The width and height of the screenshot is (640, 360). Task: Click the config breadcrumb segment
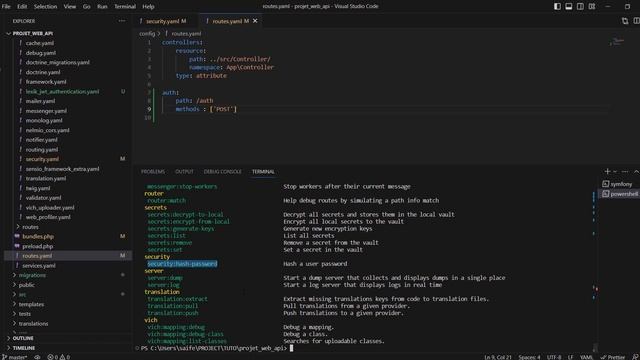click(x=147, y=34)
